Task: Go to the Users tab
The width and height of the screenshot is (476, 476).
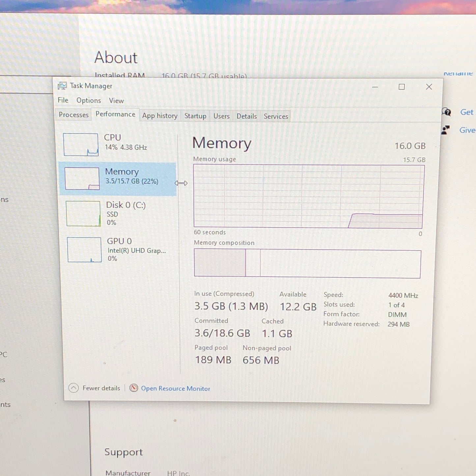Action: [x=221, y=116]
